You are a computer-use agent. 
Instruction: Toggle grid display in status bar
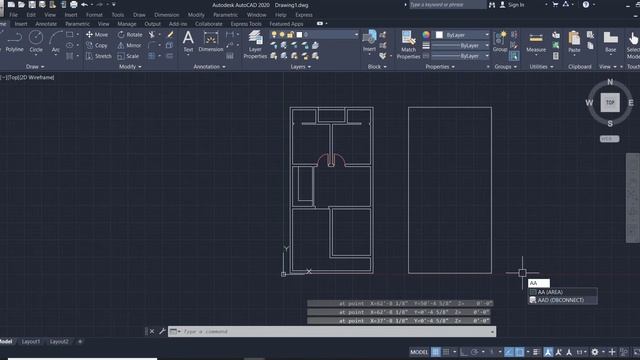[436, 352]
